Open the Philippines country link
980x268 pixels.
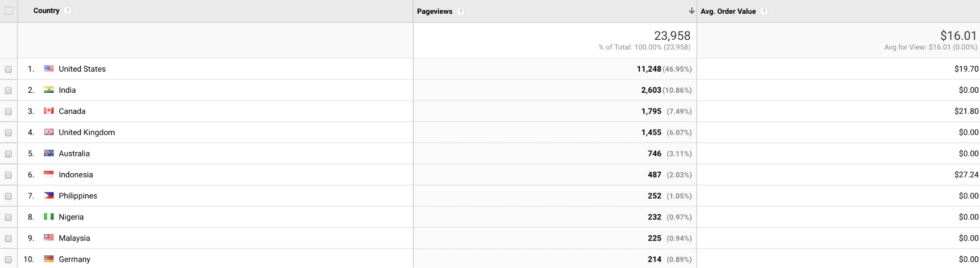pyautogui.click(x=78, y=195)
